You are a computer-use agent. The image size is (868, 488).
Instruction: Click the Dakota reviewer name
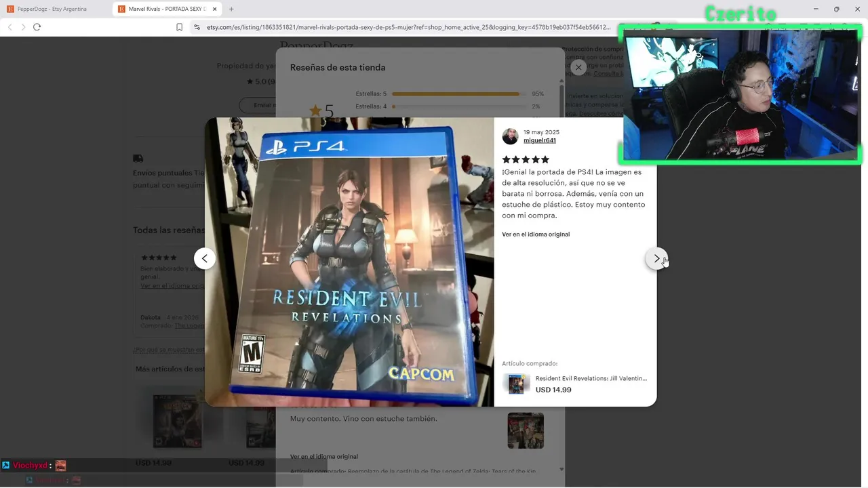click(x=151, y=318)
